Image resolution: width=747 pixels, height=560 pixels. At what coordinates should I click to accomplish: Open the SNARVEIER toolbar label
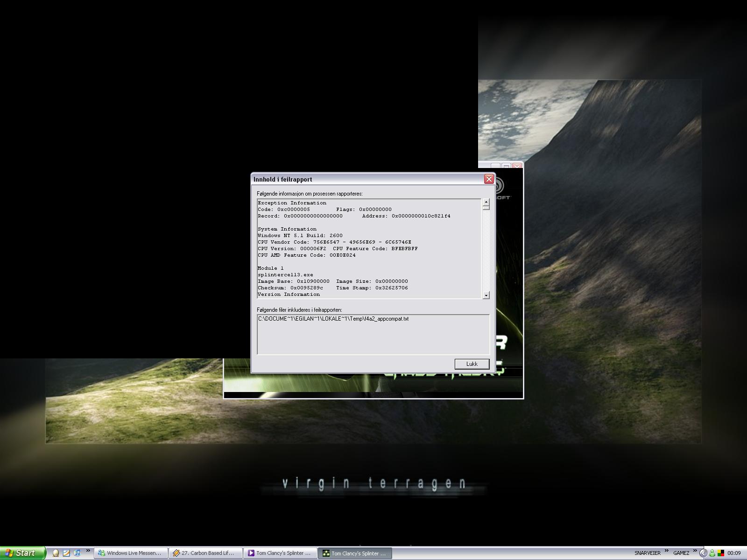pyautogui.click(x=647, y=553)
